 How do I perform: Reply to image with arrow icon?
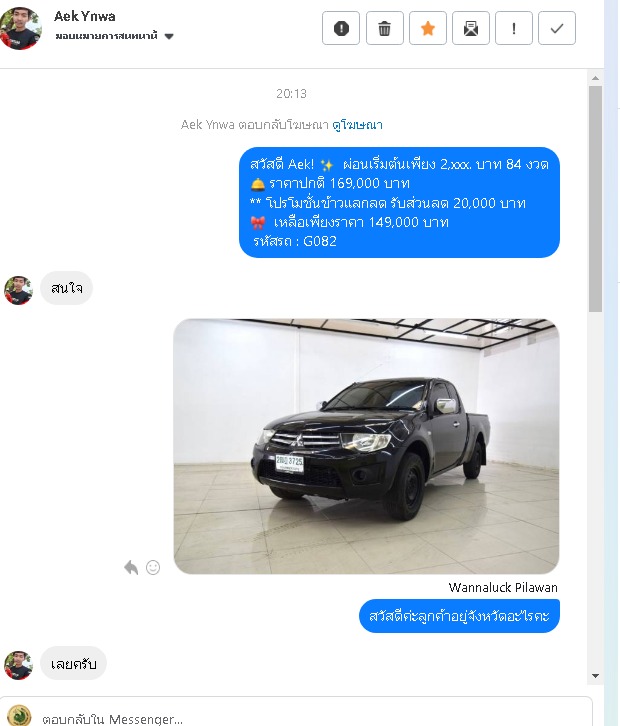pyautogui.click(x=131, y=567)
